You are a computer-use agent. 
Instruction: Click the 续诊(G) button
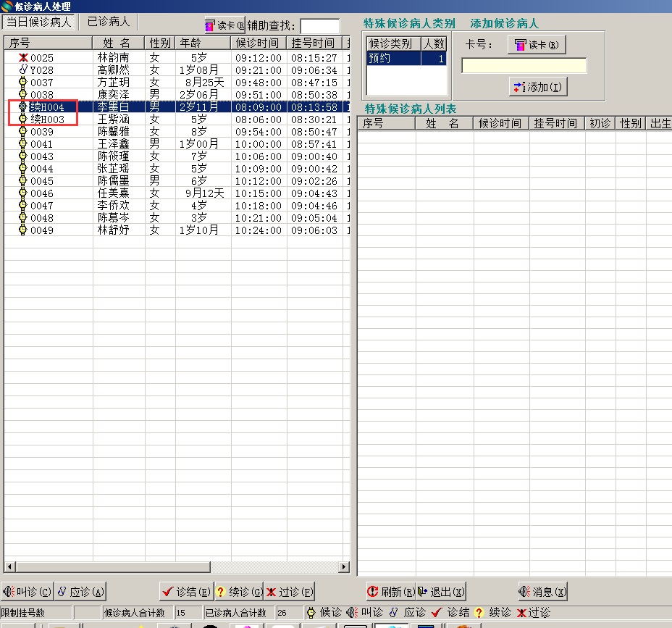coord(239,592)
